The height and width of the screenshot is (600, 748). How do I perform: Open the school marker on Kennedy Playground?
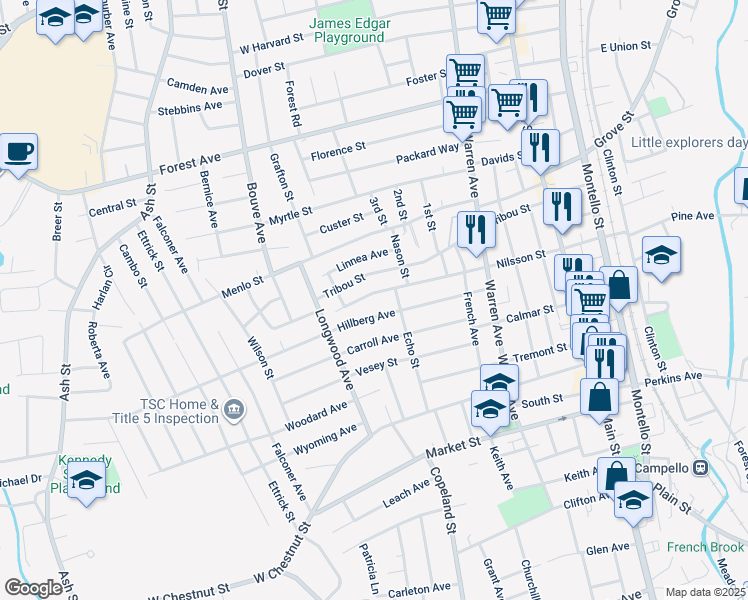pyautogui.click(x=86, y=484)
